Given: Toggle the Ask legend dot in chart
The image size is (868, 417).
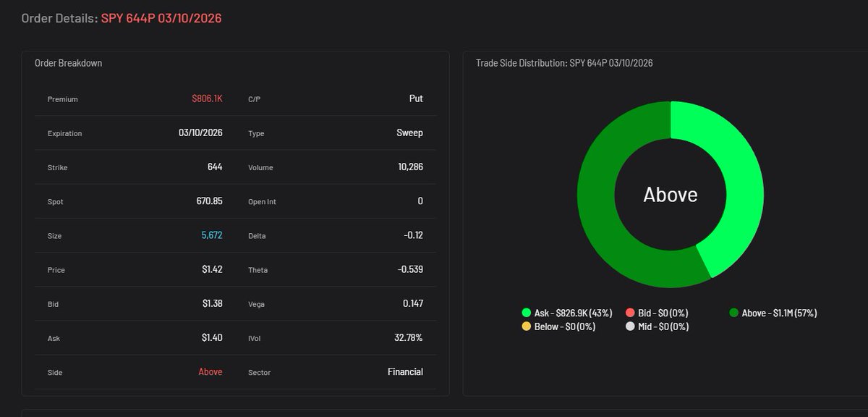Looking at the screenshot, I should (526, 313).
